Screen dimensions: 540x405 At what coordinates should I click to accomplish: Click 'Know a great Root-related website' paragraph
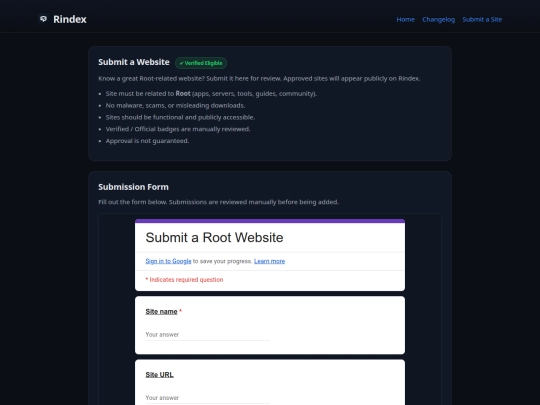[x=259, y=79]
